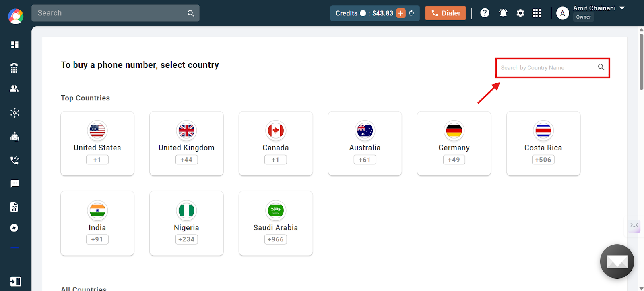Refresh credits balance icon
Screen dimensions: 644x291
pyautogui.click(x=411, y=13)
